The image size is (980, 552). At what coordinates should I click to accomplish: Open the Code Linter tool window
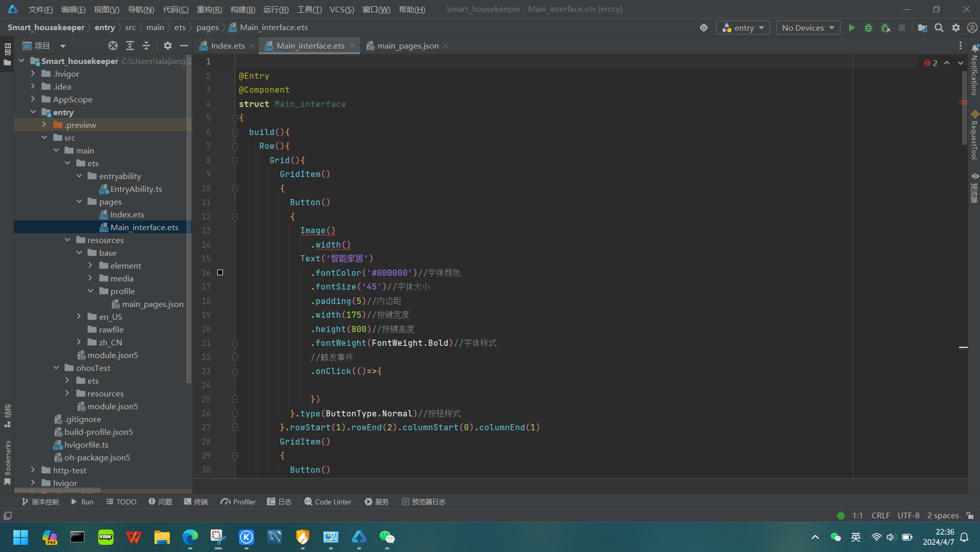click(x=328, y=502)
